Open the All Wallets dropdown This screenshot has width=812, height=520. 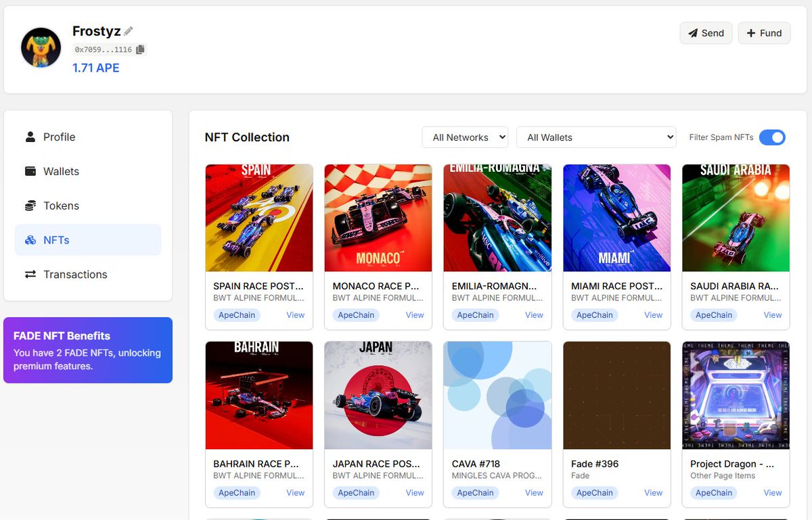tap(596, 137)
